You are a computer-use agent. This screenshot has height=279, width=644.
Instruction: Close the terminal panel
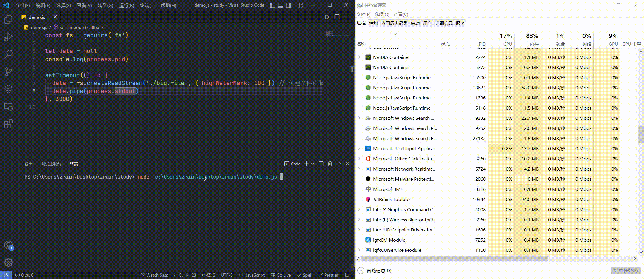coord(348,164)
